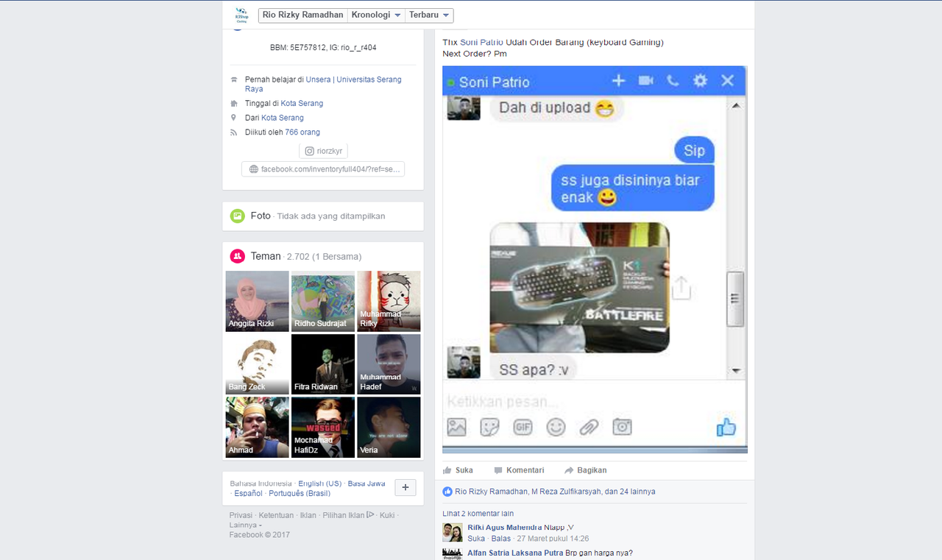Open friend Bang Zeck's photo
The image size is (942, 560).
pos(257,364)
